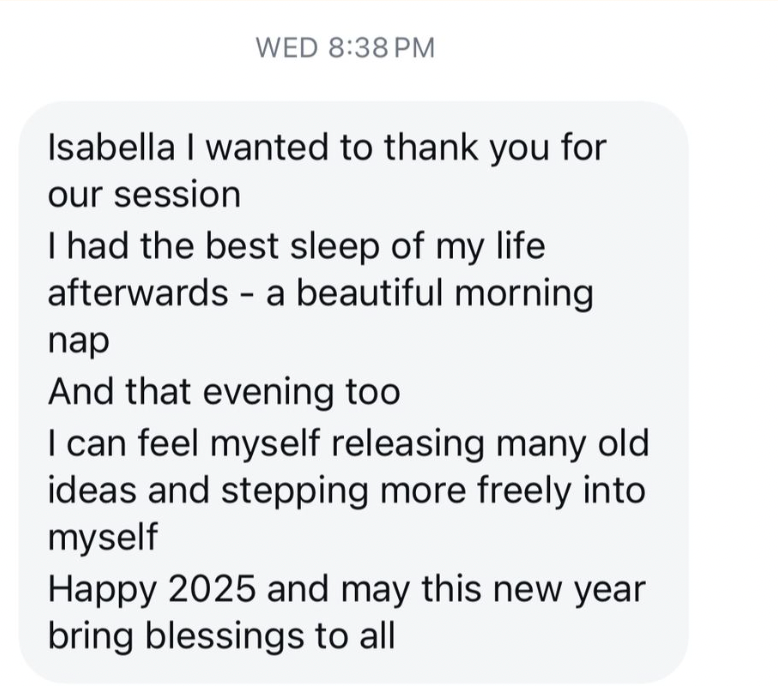Click the word 'wanted' in first line
The height and width of the screenshot is (686, 778).
266,147
